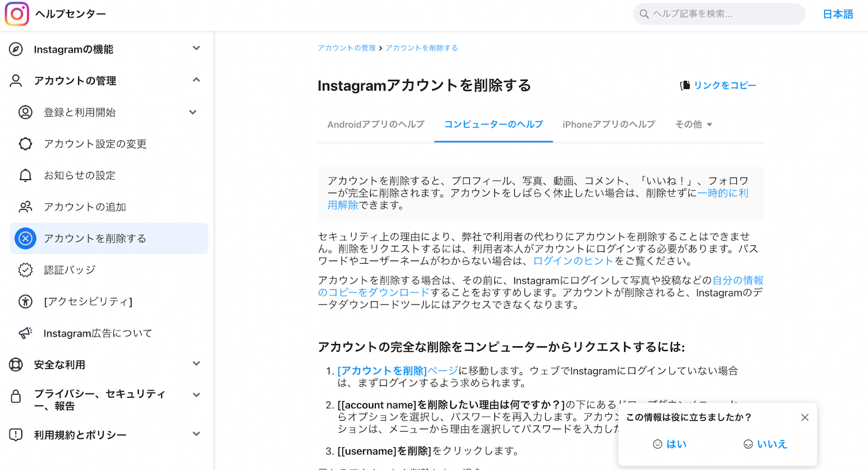Screen dimensions: 868x470
Task: Click the bell icon beside お知らせの設定
Action: coord(25,175)
